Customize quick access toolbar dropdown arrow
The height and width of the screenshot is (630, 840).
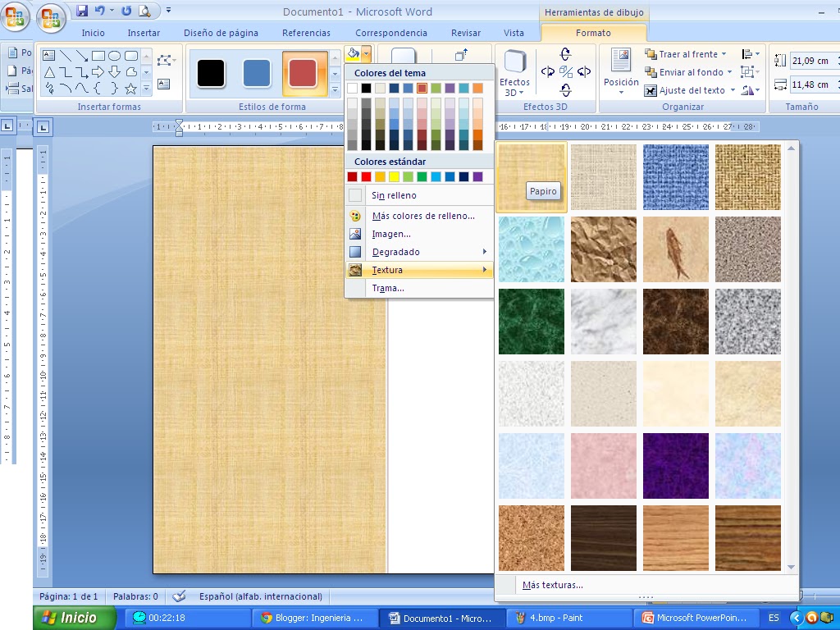(x=168, y=11)
